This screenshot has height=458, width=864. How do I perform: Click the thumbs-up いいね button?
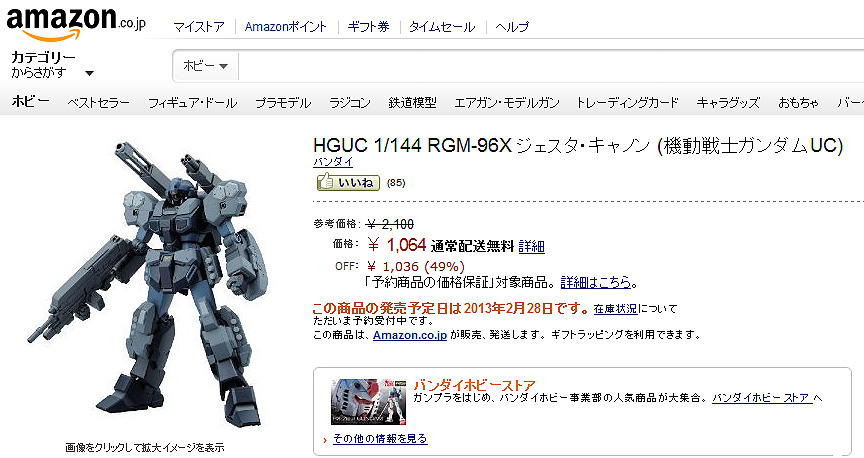pyautogui.click(x=348, y=182)
